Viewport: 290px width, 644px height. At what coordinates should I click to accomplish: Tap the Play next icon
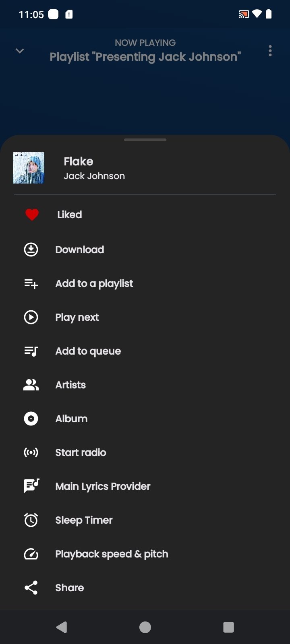pos(31,317)
